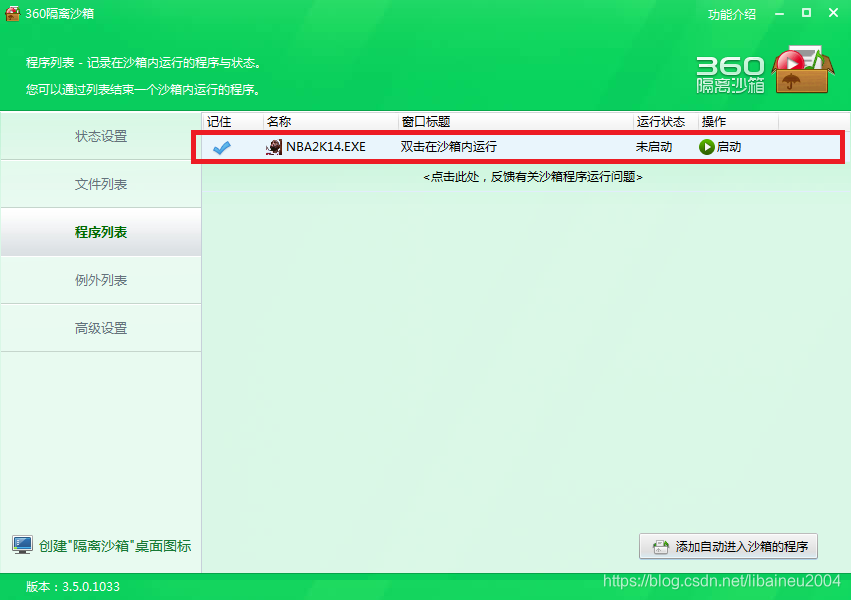The image size is (851, 600).
Task: Click the 双击在沙箱内运行 cell
Action: pyautogui.click(x=449, y=147)
